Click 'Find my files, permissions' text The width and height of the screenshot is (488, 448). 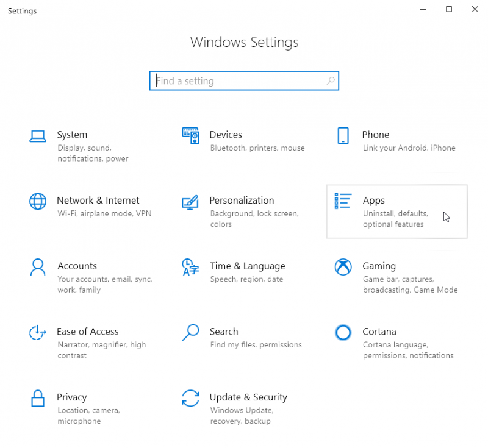pyautogui.click(x=256, y=345)
